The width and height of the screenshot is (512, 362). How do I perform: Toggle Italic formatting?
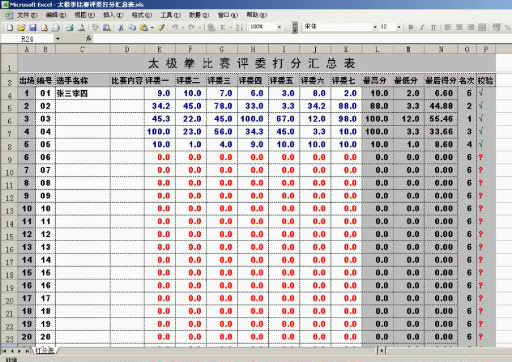422,27
